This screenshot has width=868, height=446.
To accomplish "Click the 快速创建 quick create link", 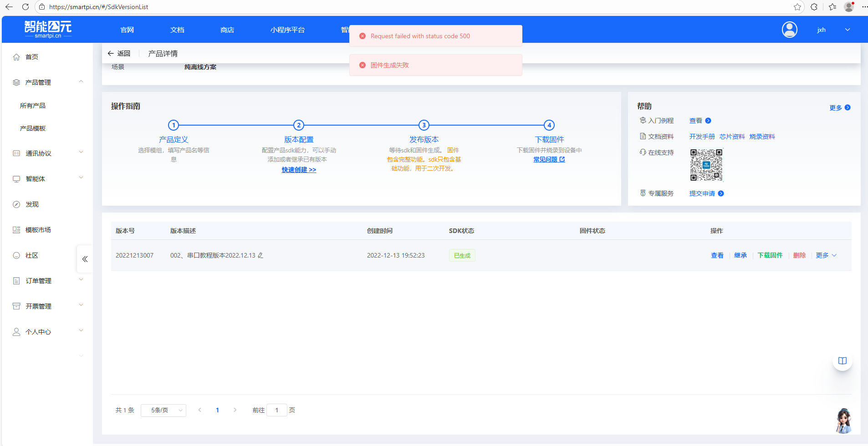I will coord(298,169).
